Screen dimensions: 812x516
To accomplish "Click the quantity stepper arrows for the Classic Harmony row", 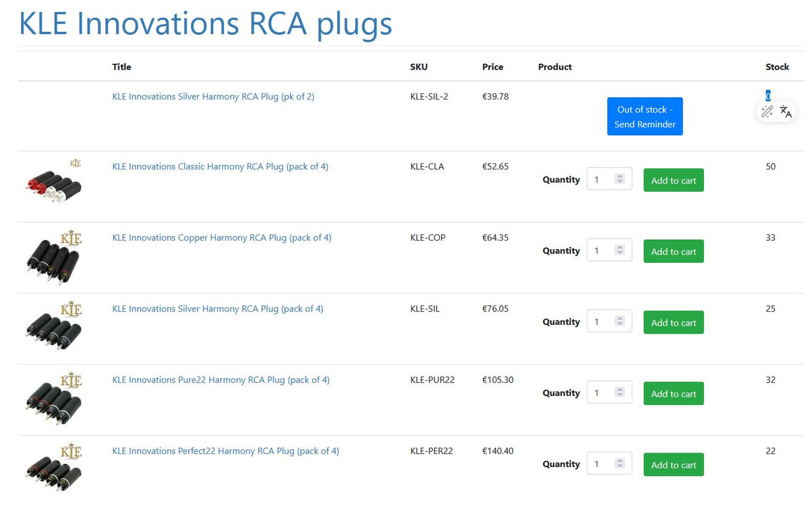I will tap(620, 179).
